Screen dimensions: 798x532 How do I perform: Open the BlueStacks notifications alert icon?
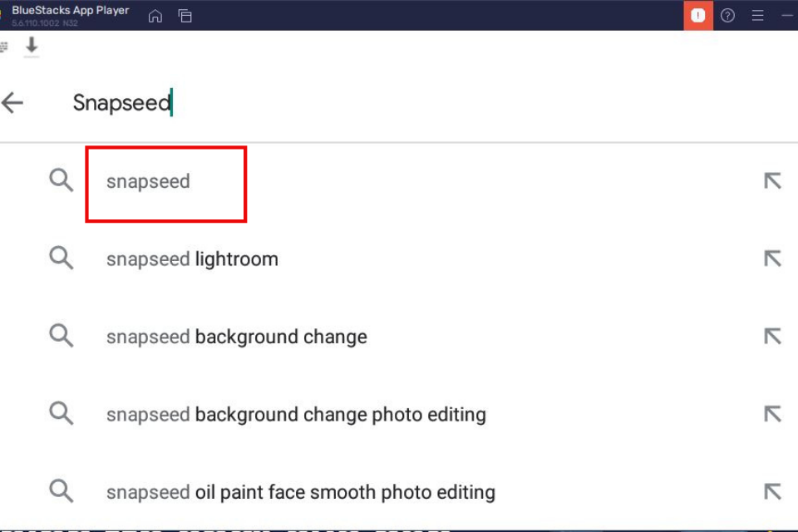click(x=698, y=15)
